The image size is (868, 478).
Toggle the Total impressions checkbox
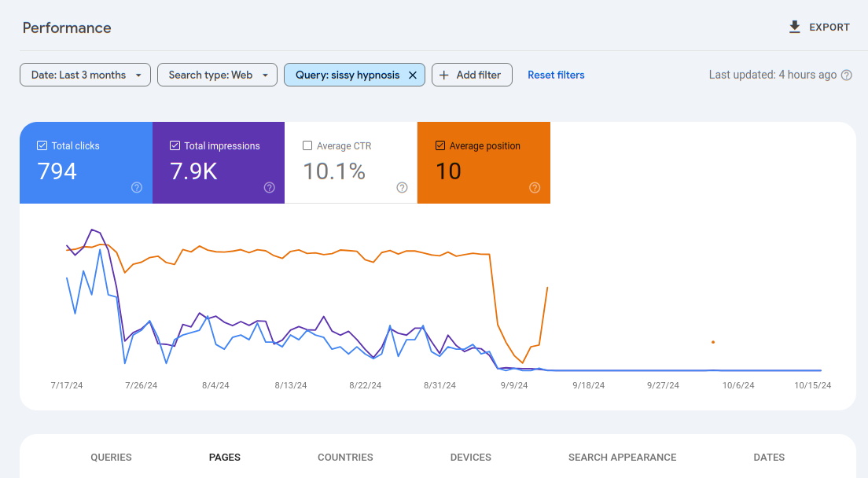pos(175,145)
